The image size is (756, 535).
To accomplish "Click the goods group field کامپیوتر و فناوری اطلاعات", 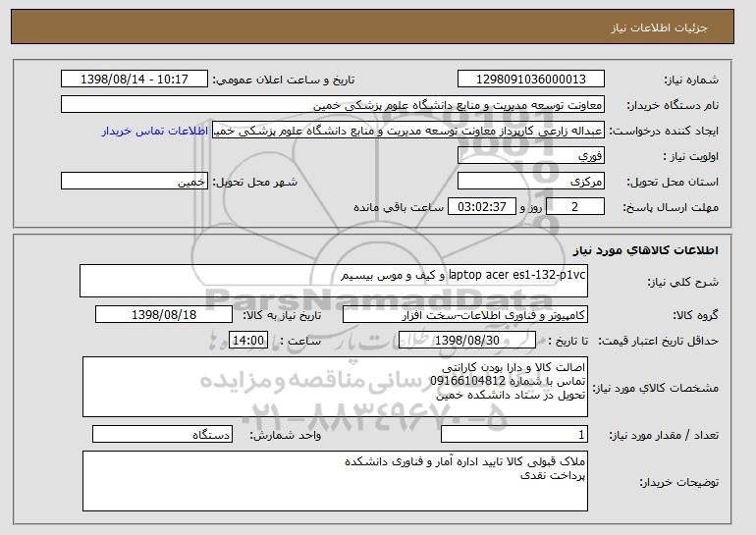I will pos(465,315).
